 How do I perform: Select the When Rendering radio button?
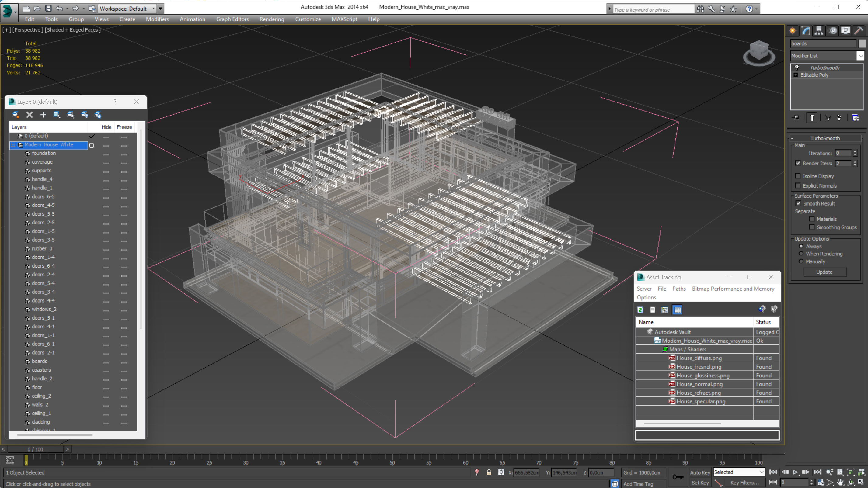pyautogui.click(x=801, y=254)
